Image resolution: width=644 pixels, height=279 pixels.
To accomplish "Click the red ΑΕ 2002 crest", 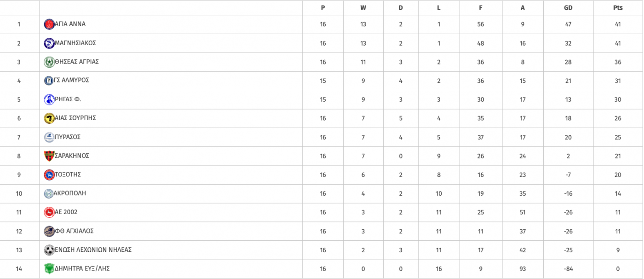I will (x=49, y=212).
